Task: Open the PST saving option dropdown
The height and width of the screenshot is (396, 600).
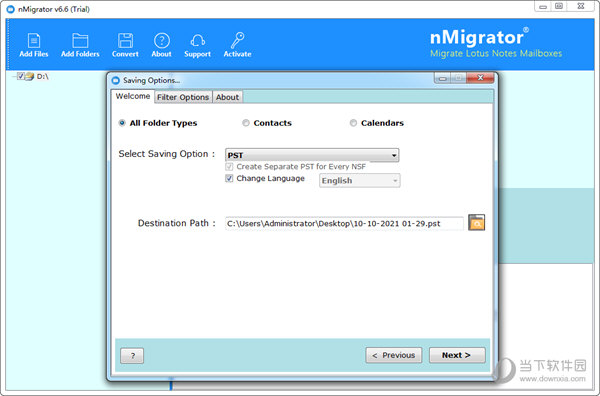Action: pos(312,155)
